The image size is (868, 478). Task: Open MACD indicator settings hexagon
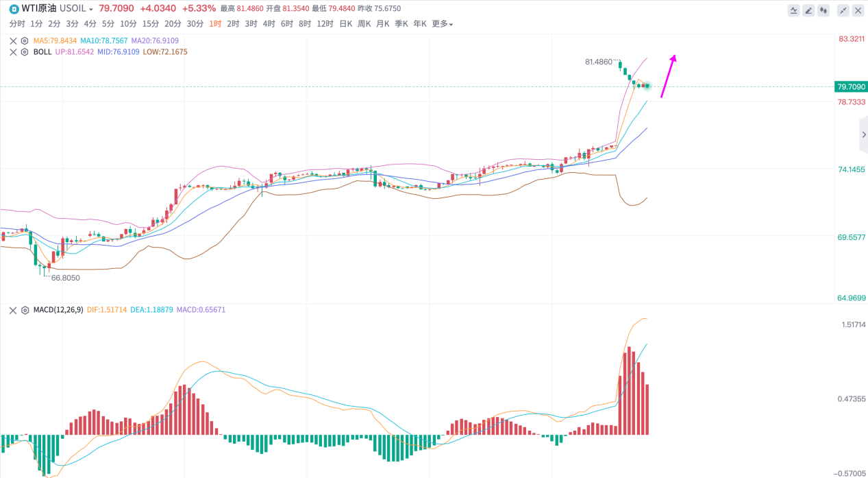(25, 310)
